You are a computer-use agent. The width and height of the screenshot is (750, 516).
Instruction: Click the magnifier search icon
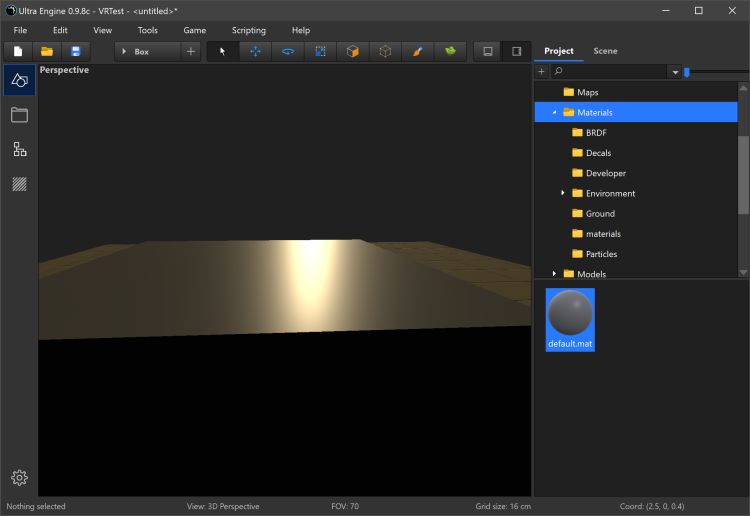(558, 71)
